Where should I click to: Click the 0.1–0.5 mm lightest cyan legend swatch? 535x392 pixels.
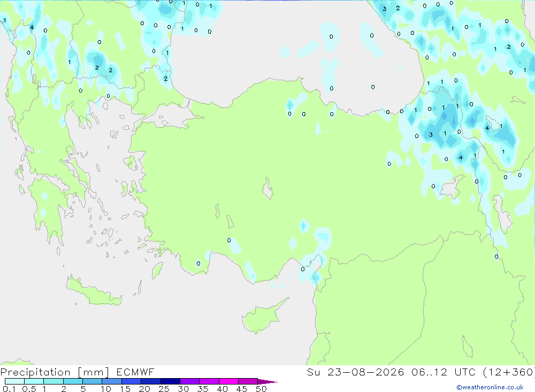(14, 381)
